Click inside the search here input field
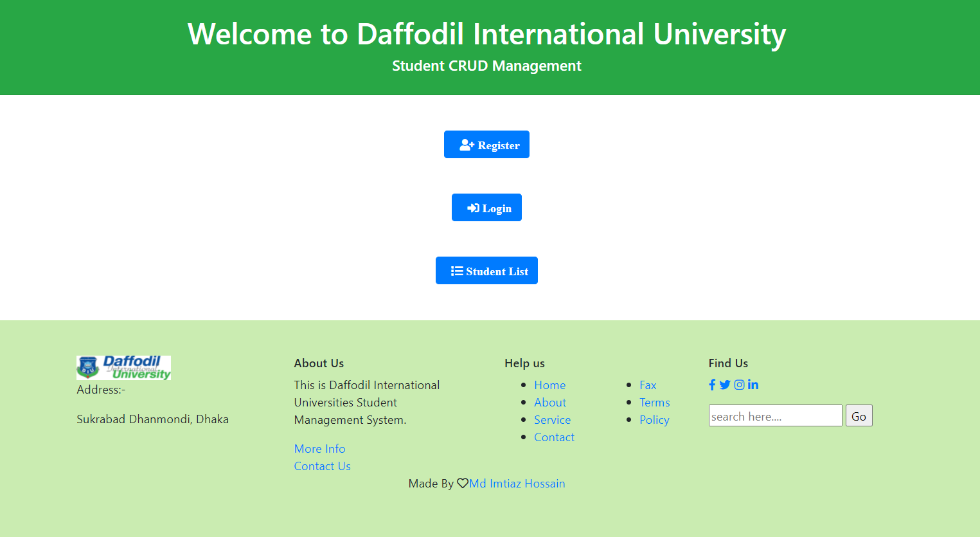 (x=775, y=415)
